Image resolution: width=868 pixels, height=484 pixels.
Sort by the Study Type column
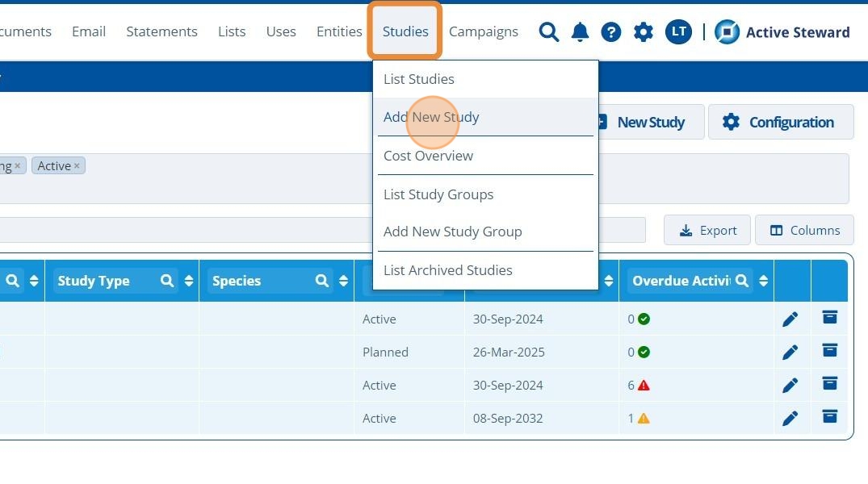click(x=189, y=281)
